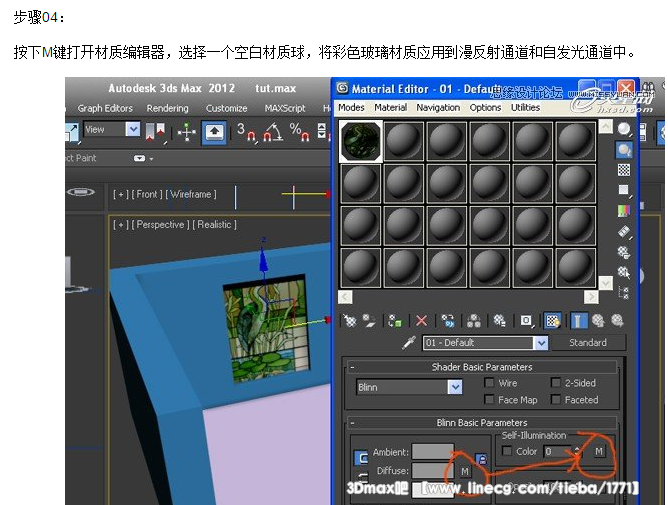Click Realistic shading mode label
Screen dimensions: 668x505
pos(214,225)
